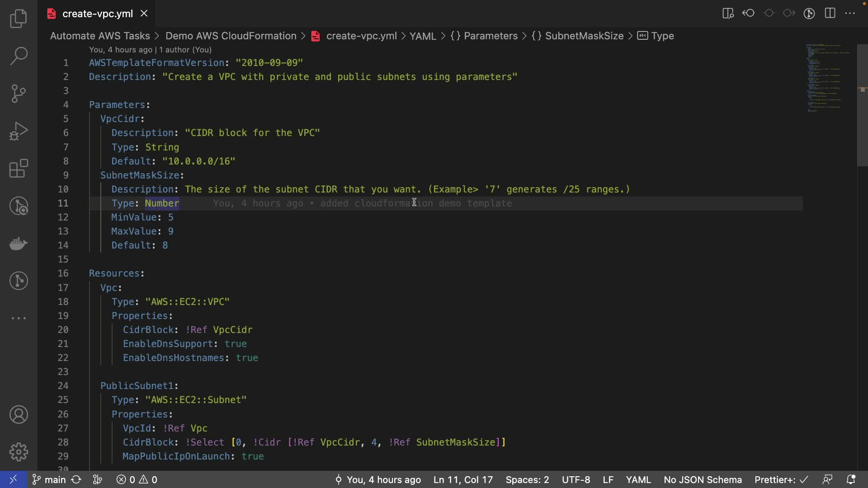
Task: Select the create-vpc.yml editor tab
Action: [97, 14]
